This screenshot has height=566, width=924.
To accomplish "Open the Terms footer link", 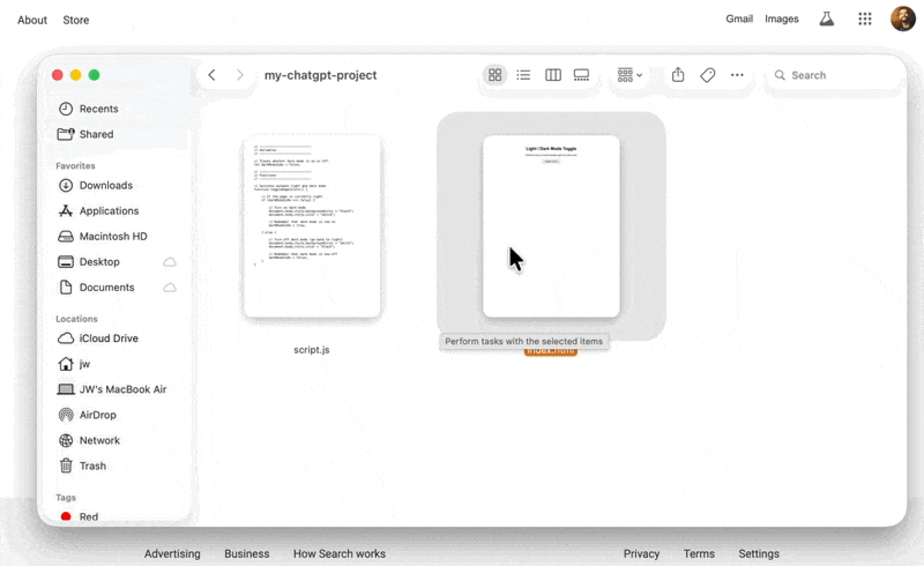I will [x=699, y=554].
